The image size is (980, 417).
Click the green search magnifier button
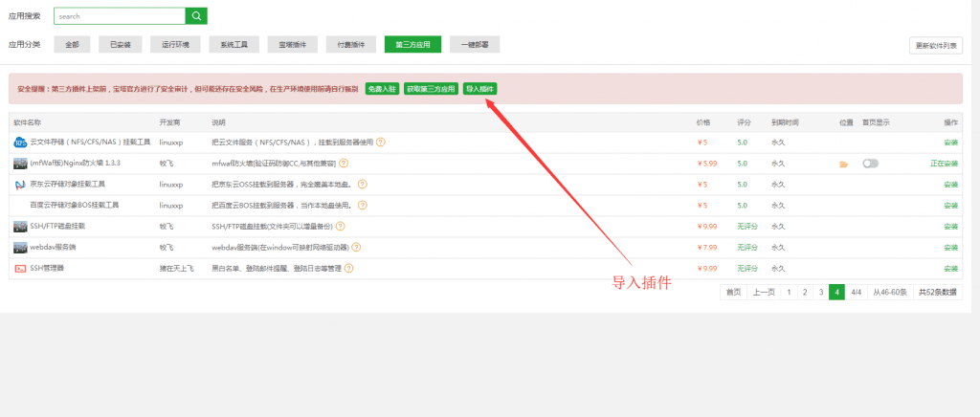point(196,16)
